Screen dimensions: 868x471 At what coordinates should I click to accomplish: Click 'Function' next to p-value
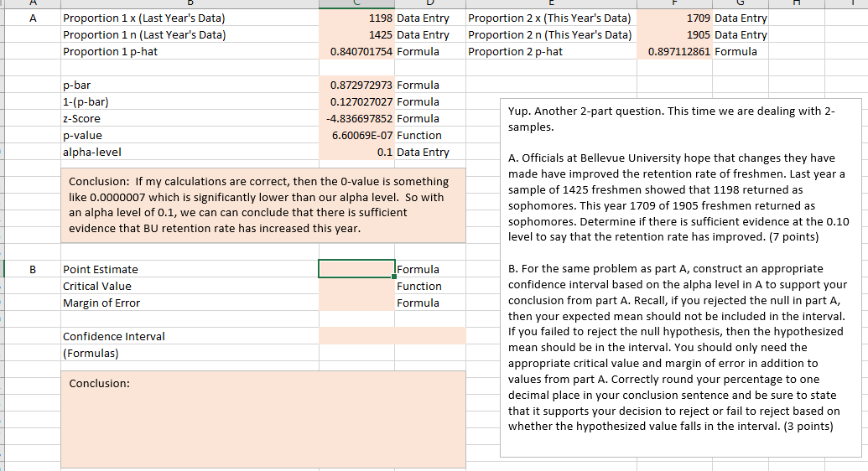point(419,135)
